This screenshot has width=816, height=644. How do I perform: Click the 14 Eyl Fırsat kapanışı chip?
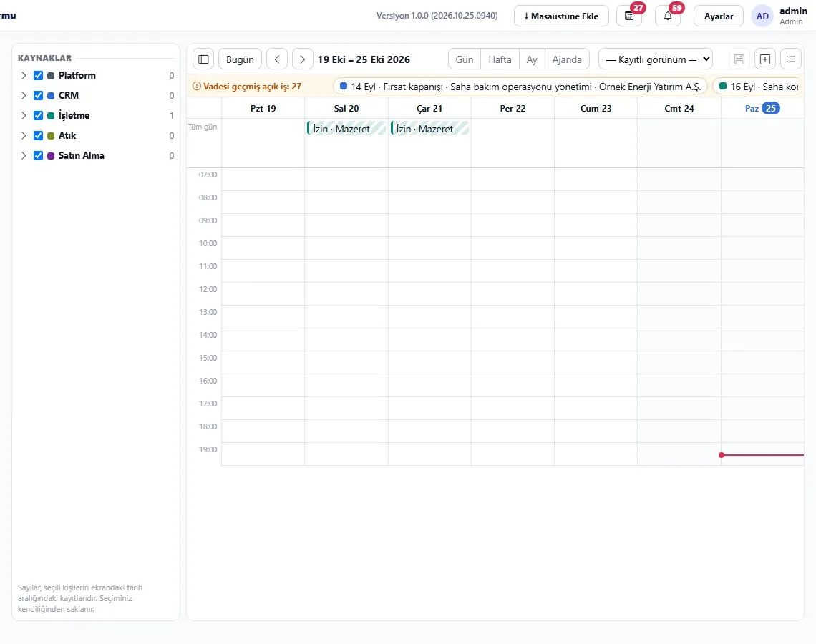(x=520, y=87)
